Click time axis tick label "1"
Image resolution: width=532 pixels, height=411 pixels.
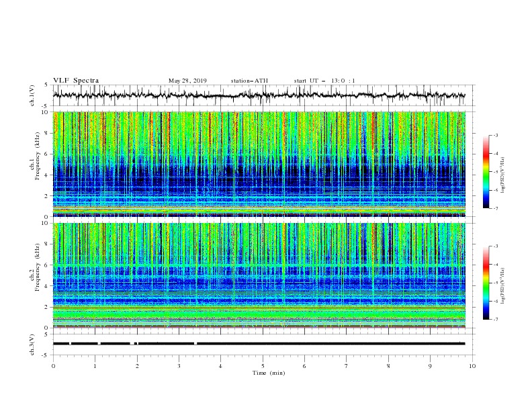(x=95, y=366)
